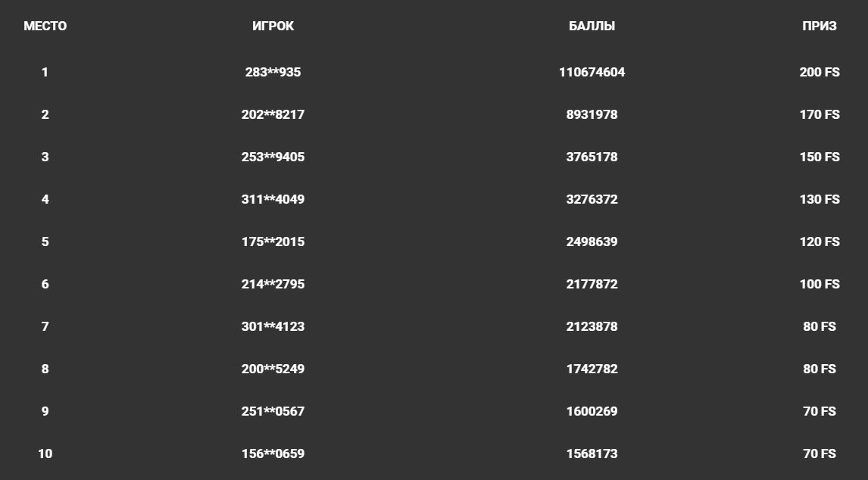This screenshot has width=868, height=480.
Task: Click the 170 FS prize cell
Action: (819, 114)
